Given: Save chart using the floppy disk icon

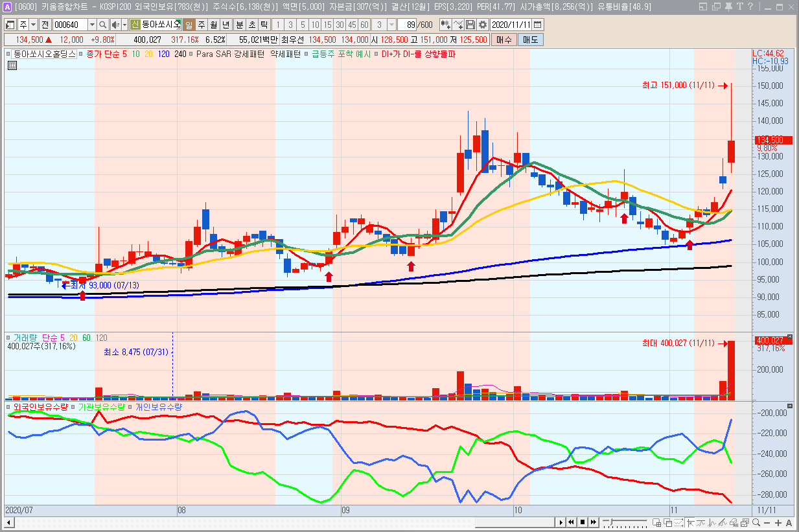Looking at the screenshot, I should (x=470, y=25).
